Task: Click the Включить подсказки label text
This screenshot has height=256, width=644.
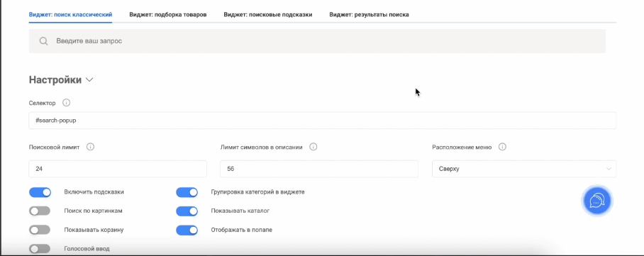Action: pos(94,192)
